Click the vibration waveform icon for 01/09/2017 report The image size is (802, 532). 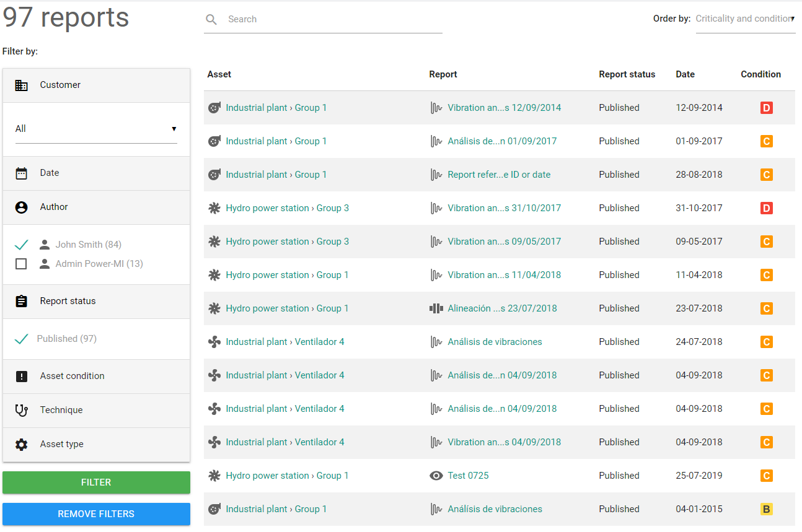click(x=436, y=141)
